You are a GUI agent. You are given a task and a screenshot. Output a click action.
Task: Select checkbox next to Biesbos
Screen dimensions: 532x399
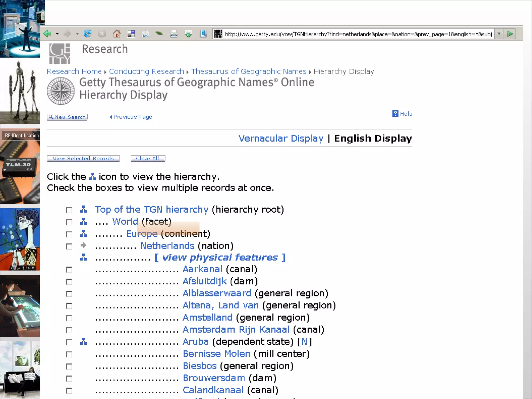[69, 366]
